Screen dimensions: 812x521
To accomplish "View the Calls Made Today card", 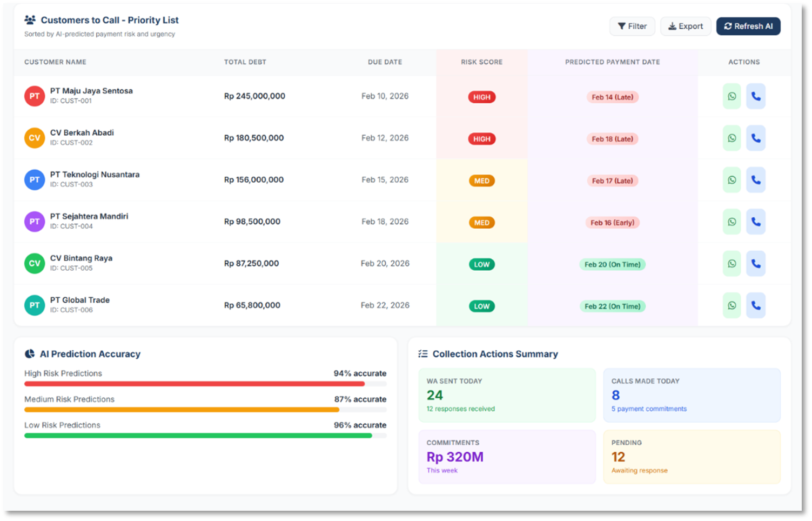I will pyautogui.click(x=692, y=395).
